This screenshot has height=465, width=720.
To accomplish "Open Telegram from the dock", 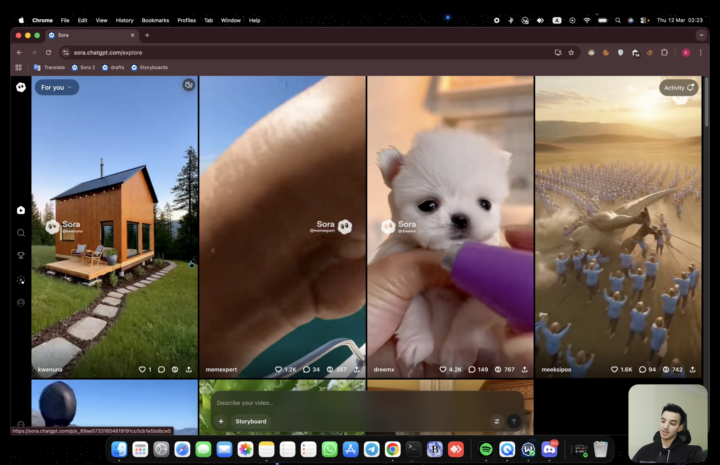I will [371, 449].
